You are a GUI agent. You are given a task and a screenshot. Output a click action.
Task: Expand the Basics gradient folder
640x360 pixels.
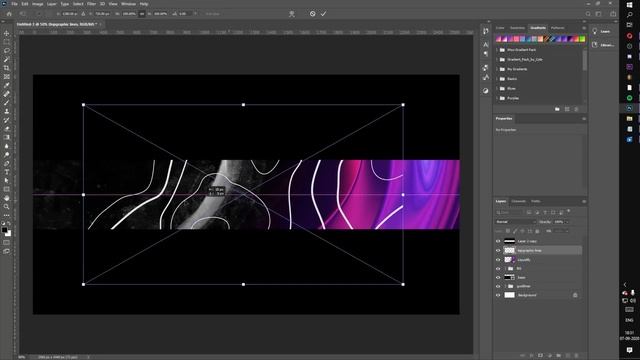[x=497, y=79]
